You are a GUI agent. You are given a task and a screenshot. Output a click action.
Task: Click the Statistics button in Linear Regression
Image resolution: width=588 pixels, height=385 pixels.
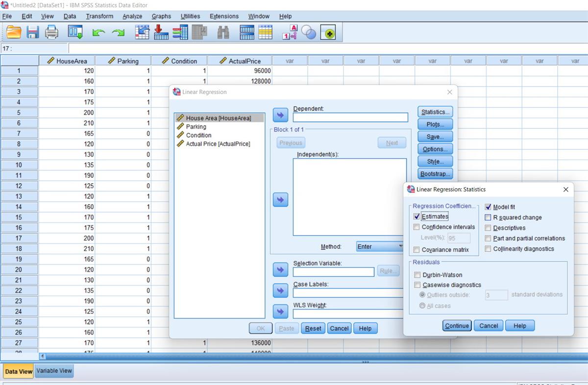tap(435, 112)
